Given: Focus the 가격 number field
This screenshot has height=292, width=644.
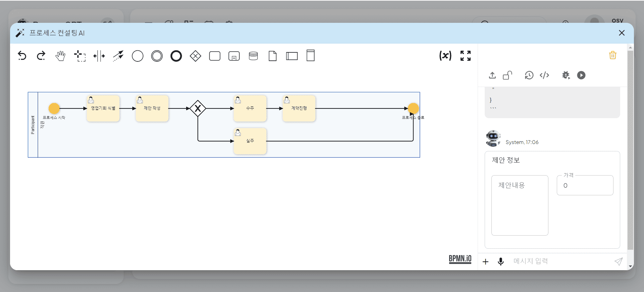Looking at the screenshot, I should pos(585,185).
